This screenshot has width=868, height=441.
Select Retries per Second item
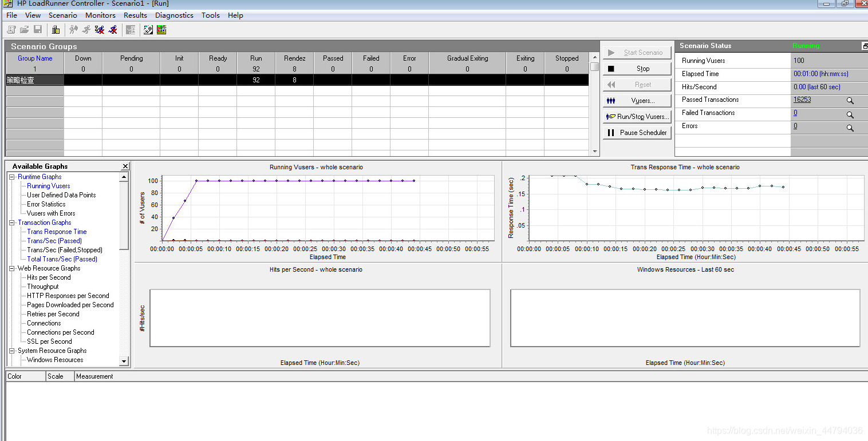tap(53, 314)
